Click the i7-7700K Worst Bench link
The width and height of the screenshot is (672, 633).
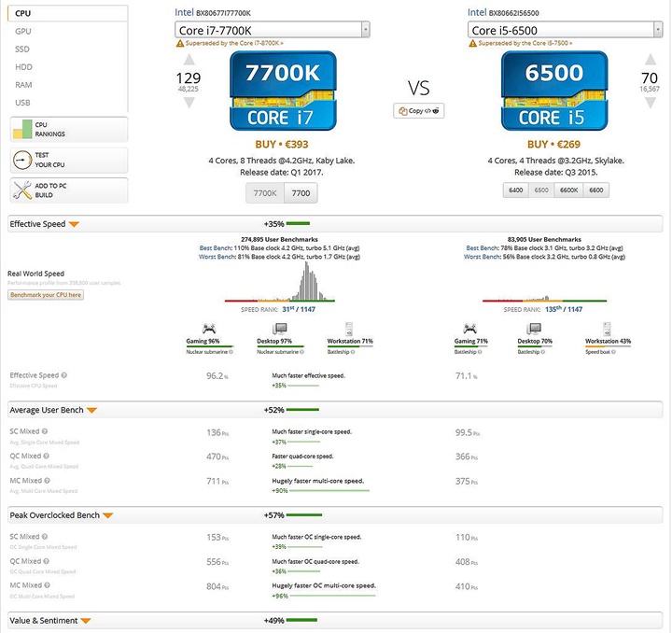click(x=217, y=257)
